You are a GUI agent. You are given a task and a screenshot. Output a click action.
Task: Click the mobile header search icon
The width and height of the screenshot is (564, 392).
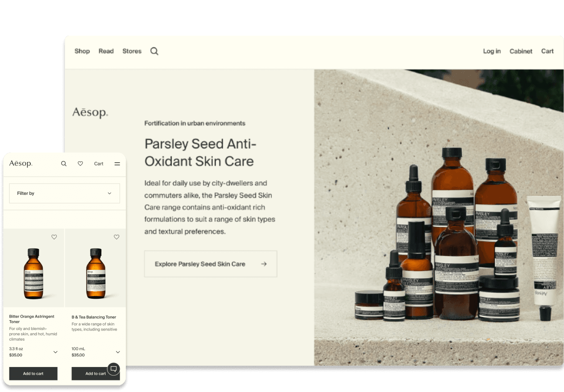coord(64,164)
